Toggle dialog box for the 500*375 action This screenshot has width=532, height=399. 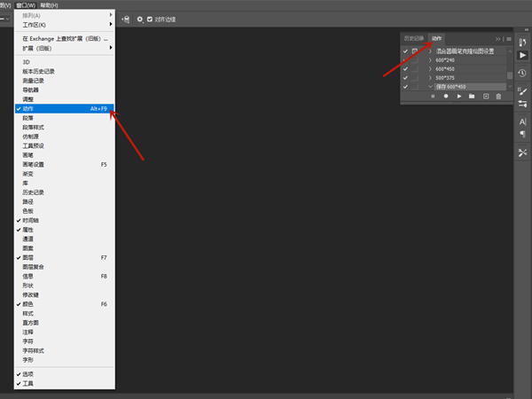(415, 78)
